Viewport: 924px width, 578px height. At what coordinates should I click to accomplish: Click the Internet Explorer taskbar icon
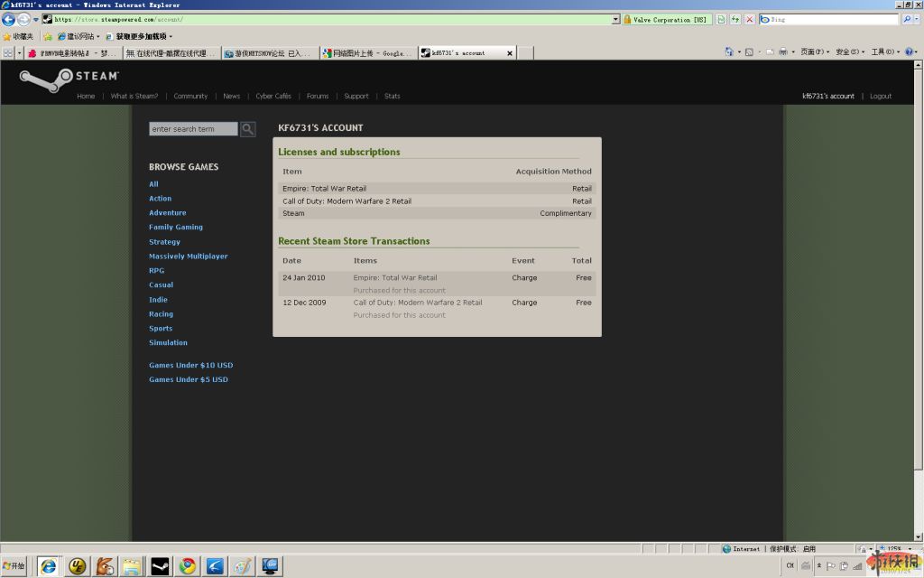(49, 566)
